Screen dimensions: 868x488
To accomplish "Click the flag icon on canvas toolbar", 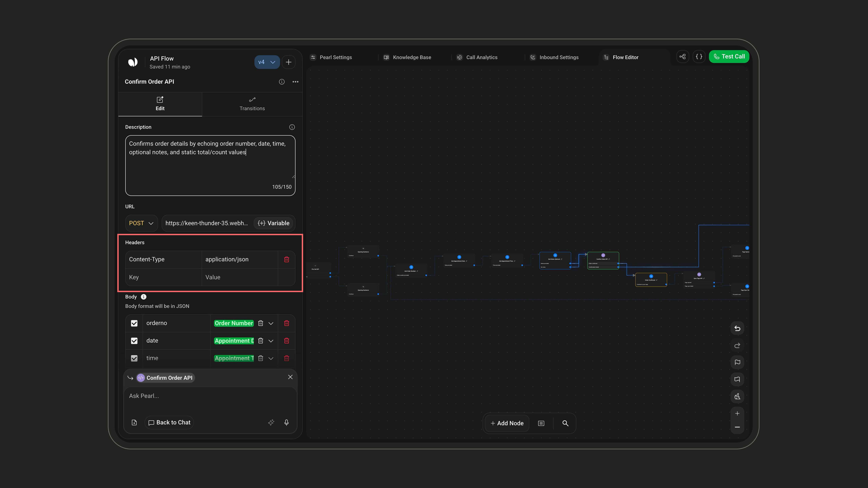I will tap(737, 362).
